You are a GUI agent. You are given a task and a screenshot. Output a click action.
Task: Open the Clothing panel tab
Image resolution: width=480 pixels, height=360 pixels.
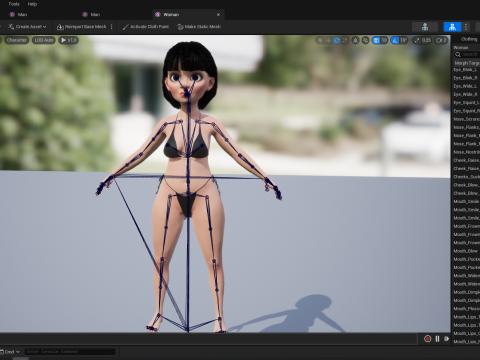469,39
